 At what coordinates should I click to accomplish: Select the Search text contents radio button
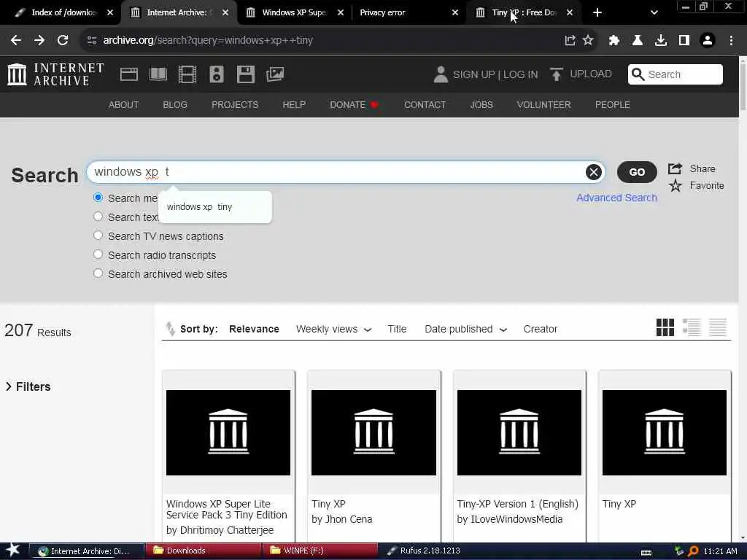tap(98, 217)
